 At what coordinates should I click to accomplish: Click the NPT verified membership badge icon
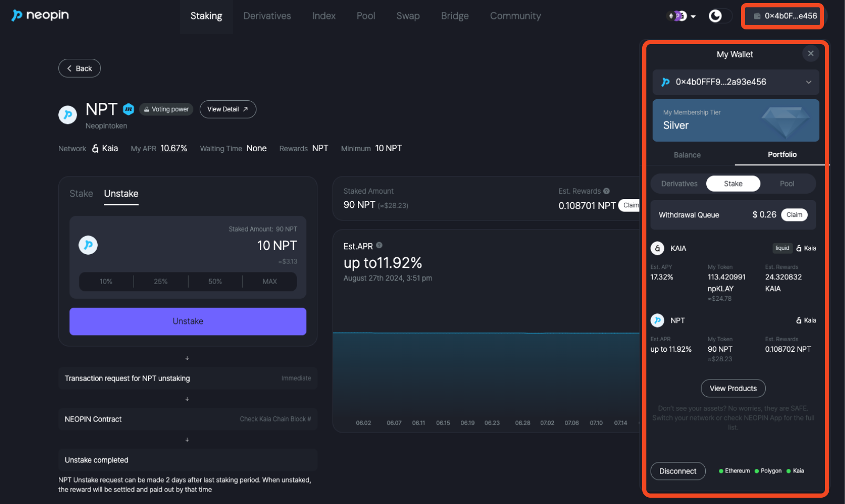129,109
